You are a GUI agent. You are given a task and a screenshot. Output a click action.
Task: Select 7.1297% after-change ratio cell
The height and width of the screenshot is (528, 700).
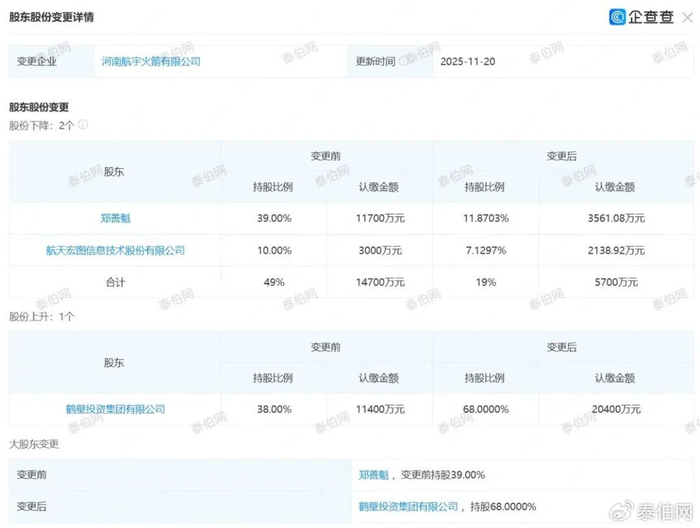click(486, 250)
